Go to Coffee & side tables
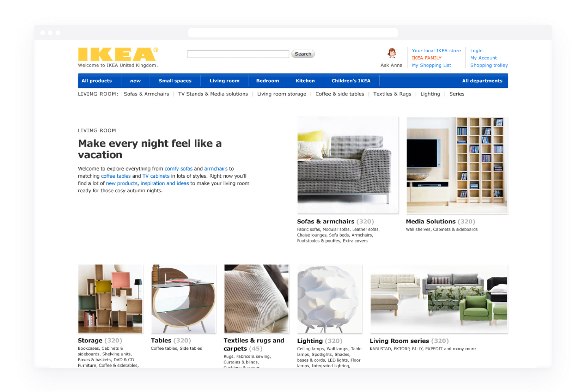The height and width of the screenshot is (392, 586). pos(339,94)
